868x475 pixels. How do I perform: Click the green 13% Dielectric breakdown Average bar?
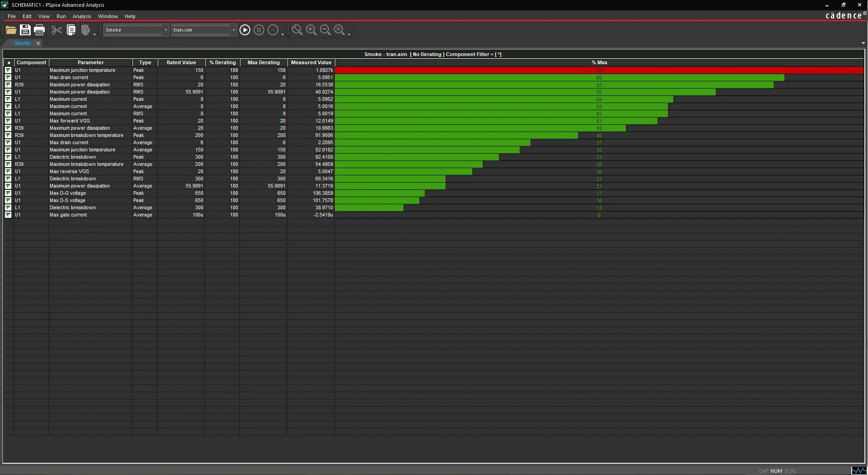[x=369, y=207]
